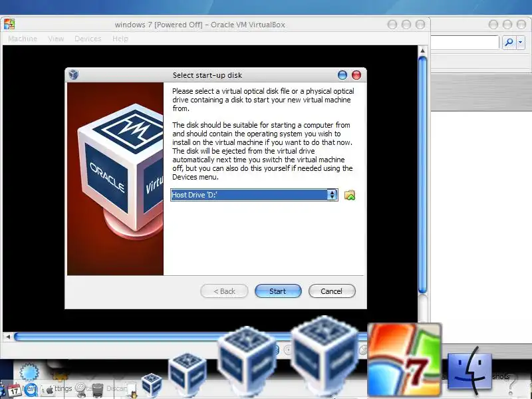Focus the search field in the background window
This screenshot has width=532, height=399.
465,43
